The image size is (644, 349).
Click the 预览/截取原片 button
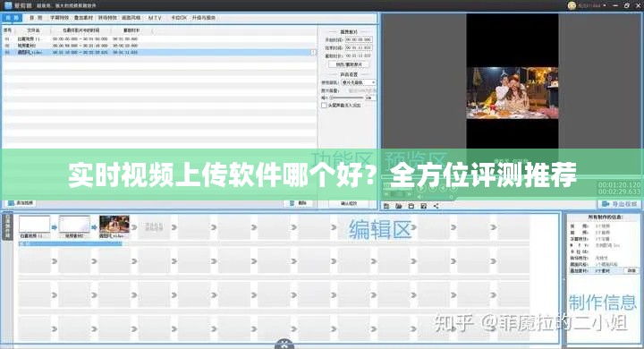[349, 64]
